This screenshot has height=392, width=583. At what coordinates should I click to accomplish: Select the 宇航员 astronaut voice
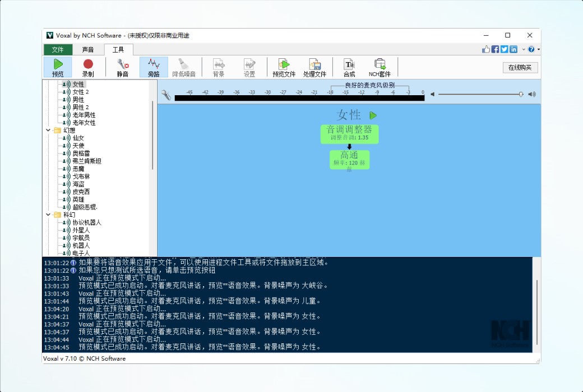(x=81, y=238)
